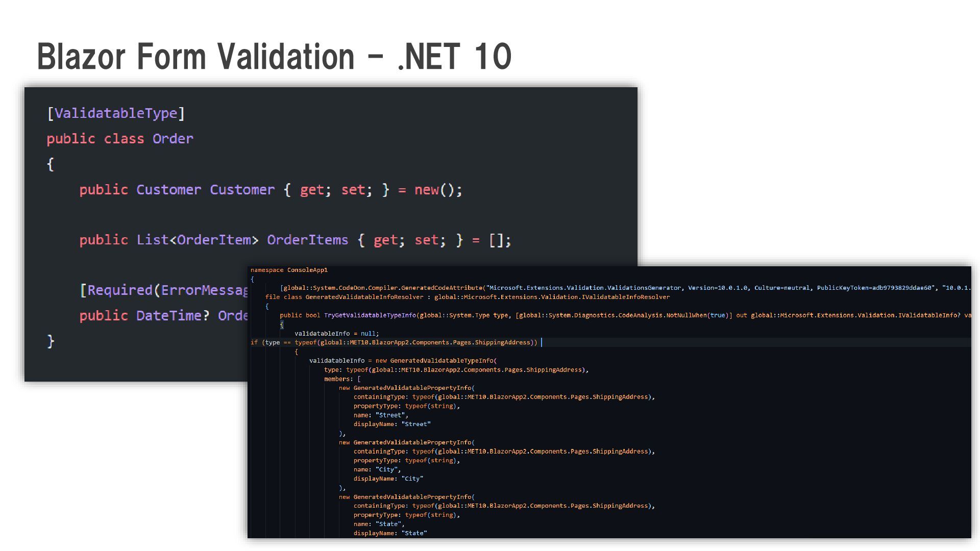Click the name: "Street" value
This screenshot has height=551, width=980.
[x=391, y=415]
